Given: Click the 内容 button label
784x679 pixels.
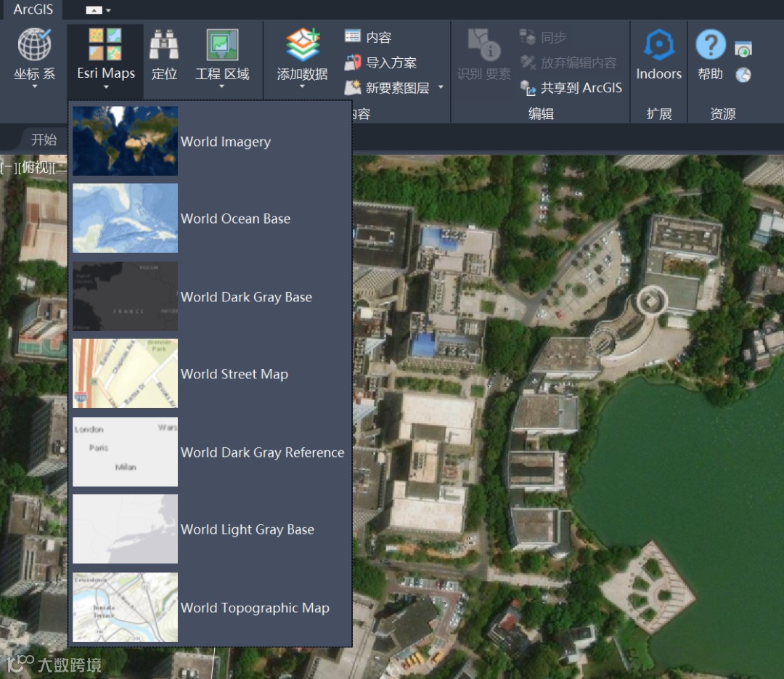Looking at the screenshot, I should pyautogui.click(x=378, y=37).
